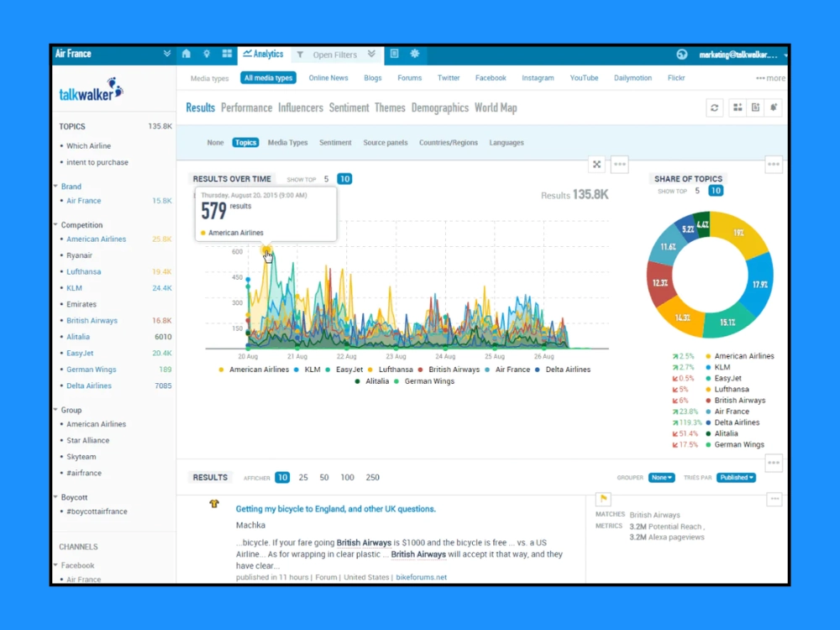
Task: Collapse the Boycott topic section
Action: click(55, 497)
